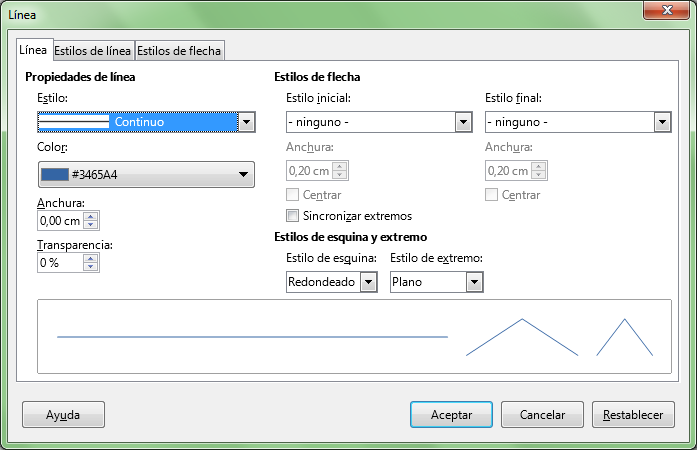
Task: Expand the Estilo de extremo dropdown
Action: [474, 283]
